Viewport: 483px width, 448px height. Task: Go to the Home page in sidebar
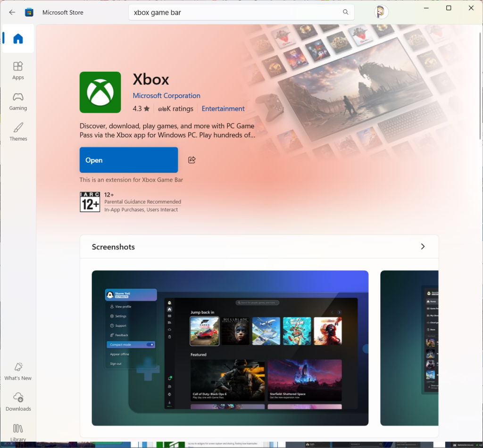[x=18, y=39]
